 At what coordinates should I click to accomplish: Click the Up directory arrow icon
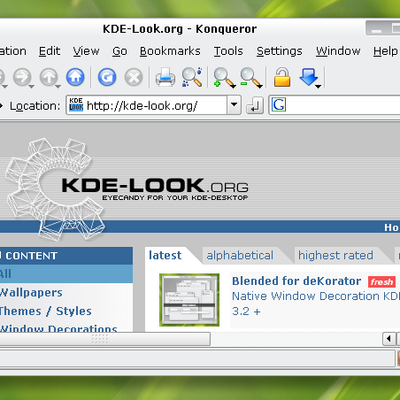(x=49, y=77)
